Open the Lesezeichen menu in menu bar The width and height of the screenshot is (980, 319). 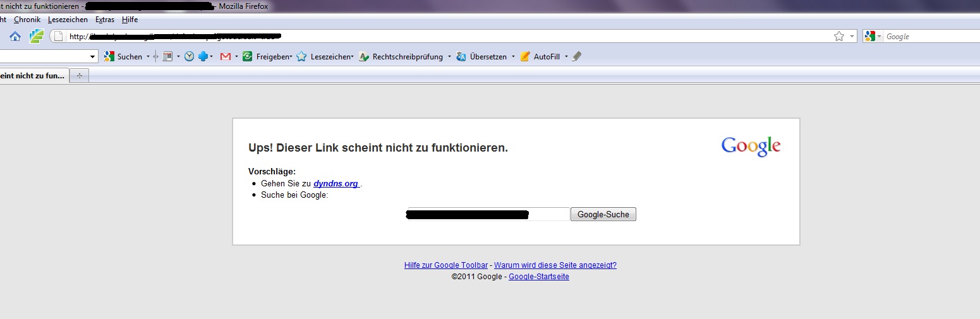(x=68, y=20)
